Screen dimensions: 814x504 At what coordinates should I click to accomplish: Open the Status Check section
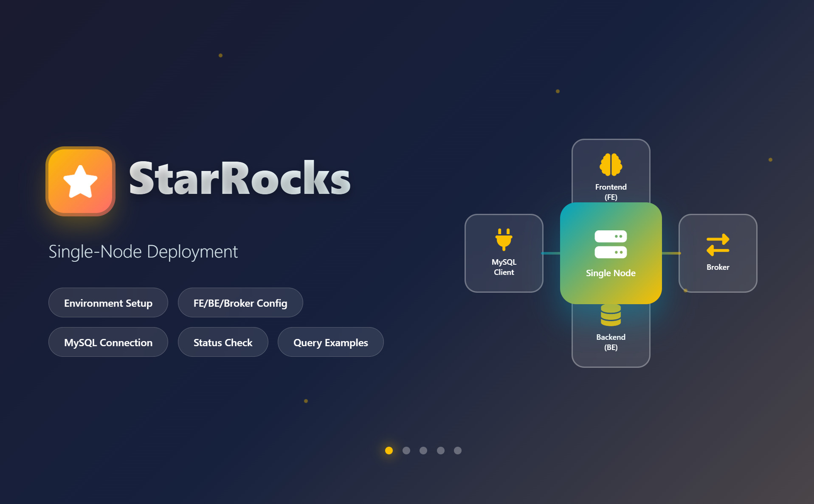pos(223,342)
